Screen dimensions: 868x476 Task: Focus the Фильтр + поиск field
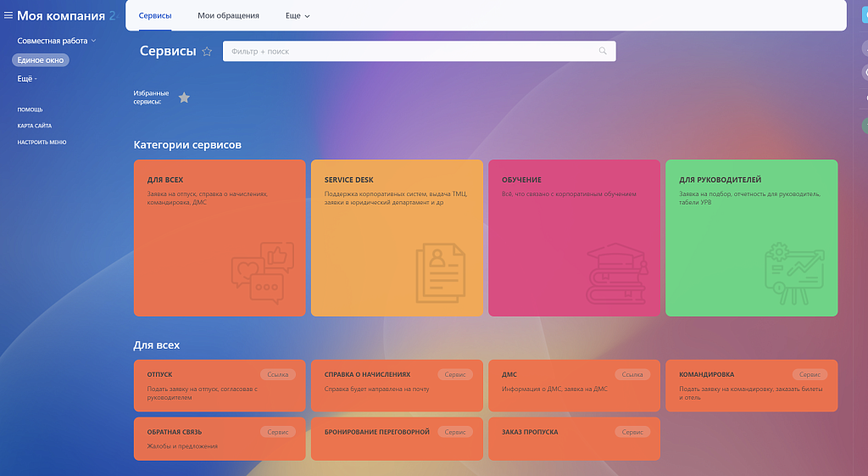419,51
